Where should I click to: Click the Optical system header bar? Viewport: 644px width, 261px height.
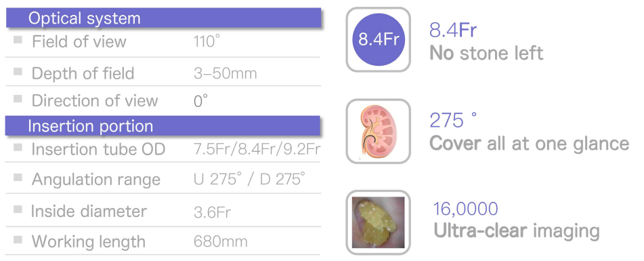(163, 18)
